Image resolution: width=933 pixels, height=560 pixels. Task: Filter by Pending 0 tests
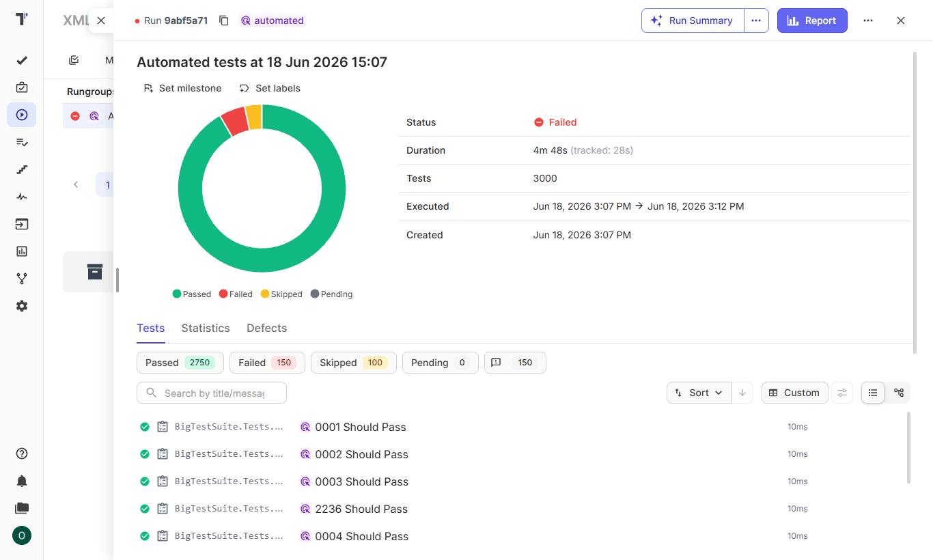(x=441, y=363)
